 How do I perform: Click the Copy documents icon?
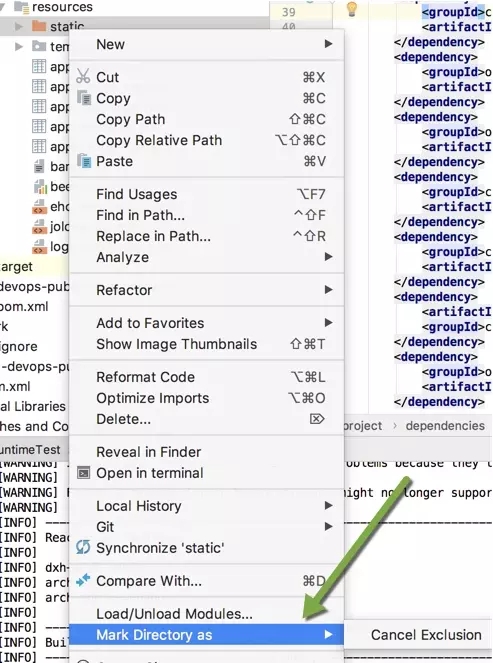(84, 98)
